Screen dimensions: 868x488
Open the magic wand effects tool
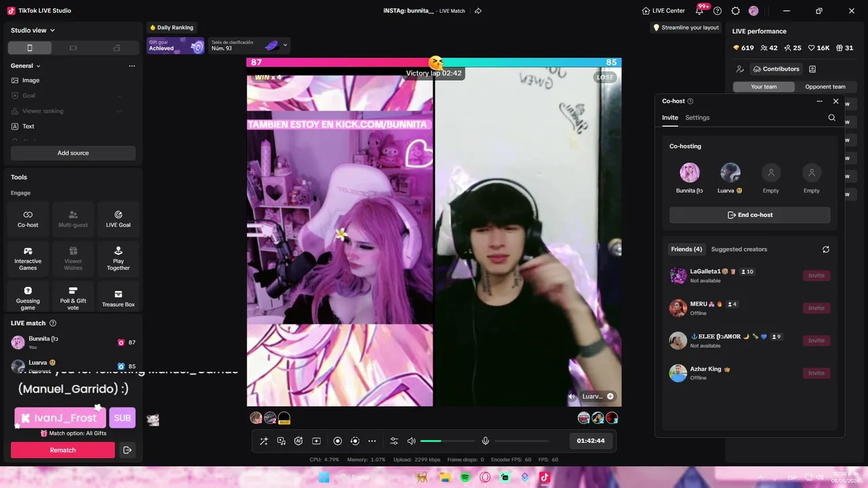(x=264, y=441)
